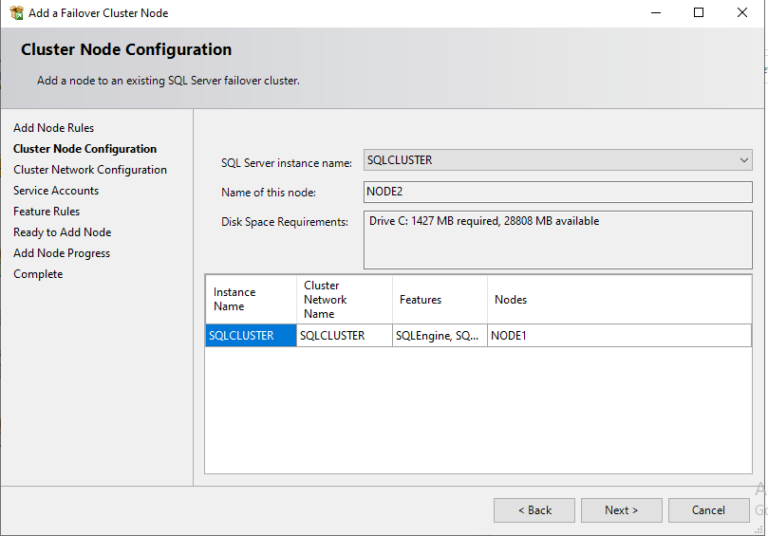Select the Disk Space Requirements text box
768x536 pixels.
coord(557,239)
